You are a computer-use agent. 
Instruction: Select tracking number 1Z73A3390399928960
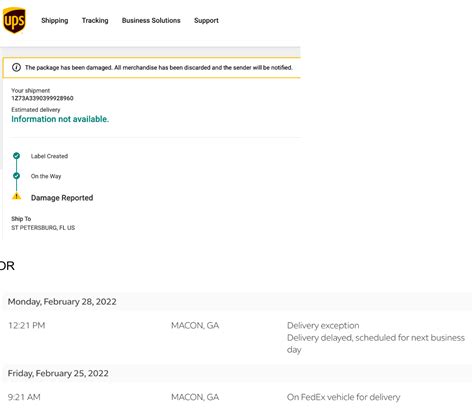click(42, 98)
